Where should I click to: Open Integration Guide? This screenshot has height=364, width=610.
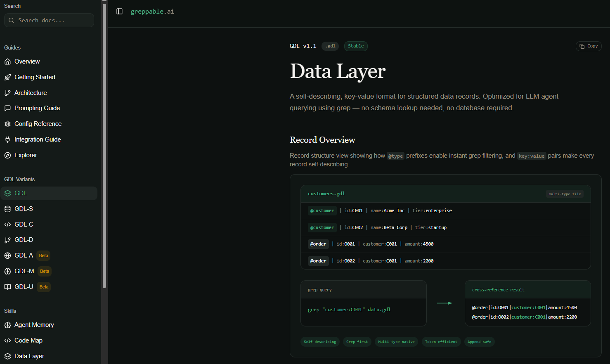[x=49, y=139]
